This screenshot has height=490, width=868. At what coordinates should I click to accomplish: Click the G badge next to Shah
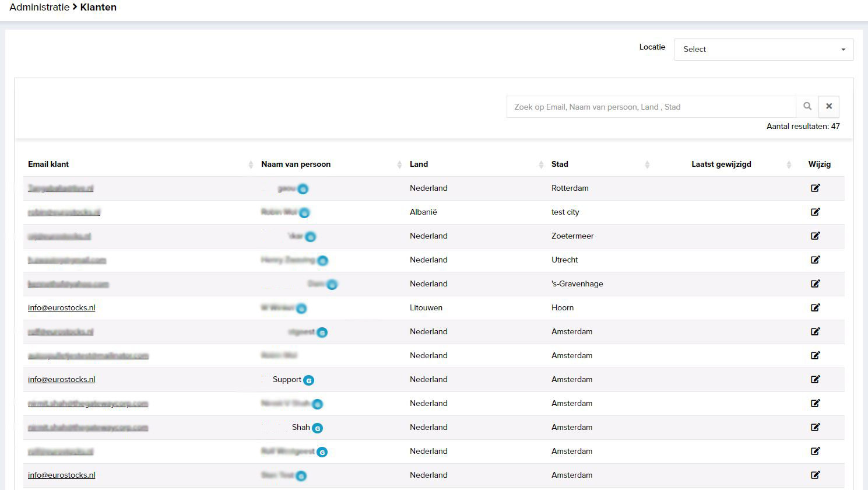[317, 428]
